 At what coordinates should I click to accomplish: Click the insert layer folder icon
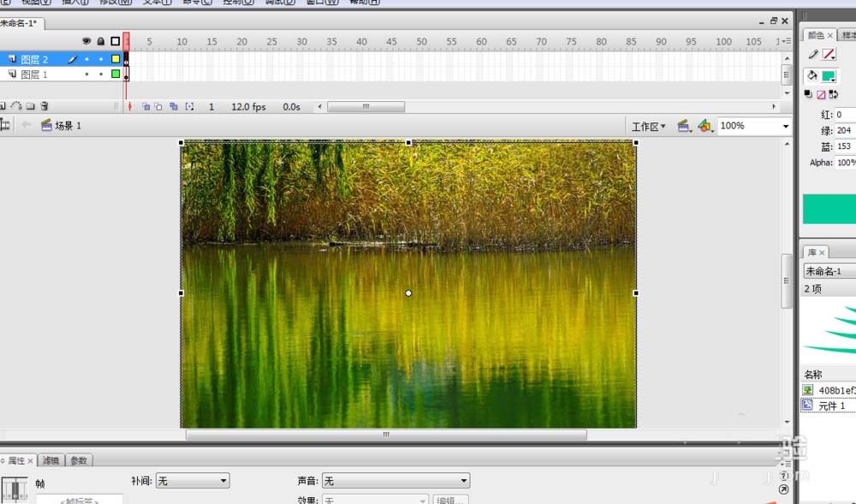click(31, 106)
